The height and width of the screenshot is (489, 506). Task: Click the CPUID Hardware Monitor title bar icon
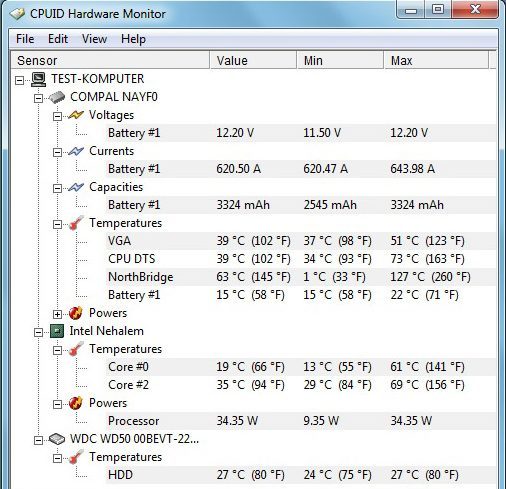coord(17,14)
